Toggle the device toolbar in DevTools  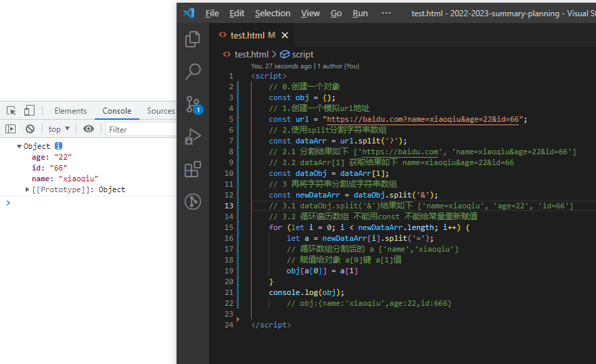point(29,111)
